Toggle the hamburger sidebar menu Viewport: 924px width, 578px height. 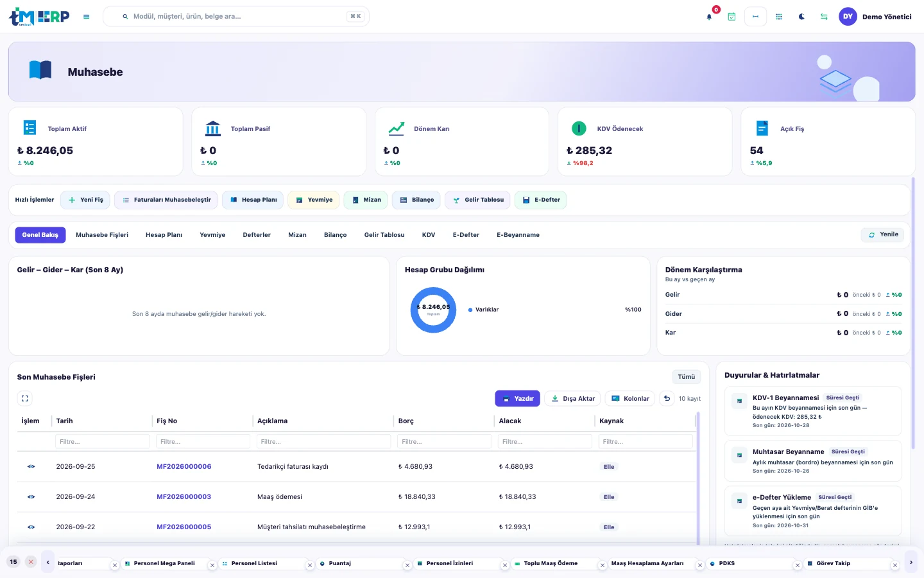[87, 17]
